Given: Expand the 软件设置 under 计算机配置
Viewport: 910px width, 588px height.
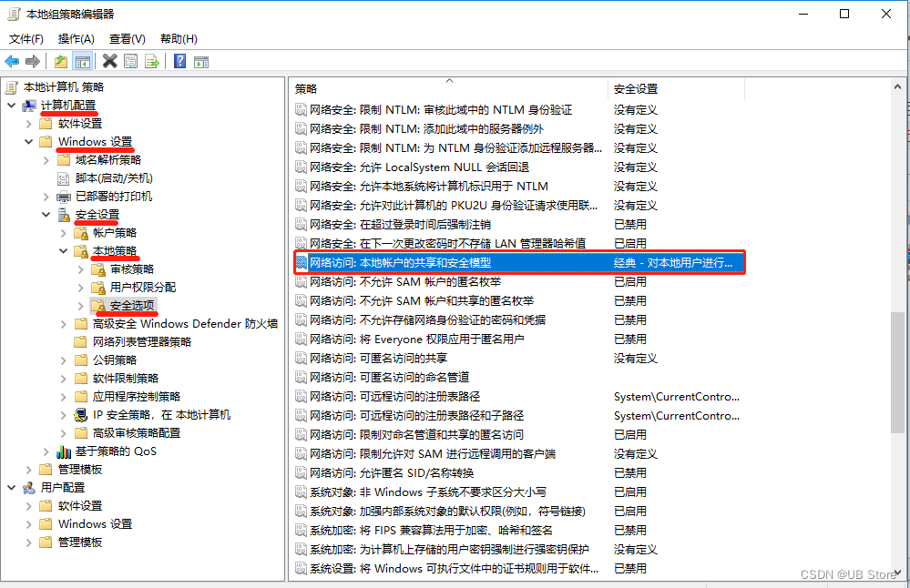Looking at the screenshot, I should 29,124.
